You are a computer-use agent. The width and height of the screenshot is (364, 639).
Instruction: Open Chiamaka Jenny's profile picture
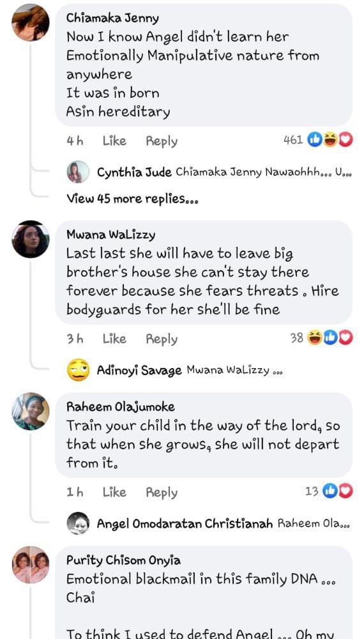(x=31, y=23)
